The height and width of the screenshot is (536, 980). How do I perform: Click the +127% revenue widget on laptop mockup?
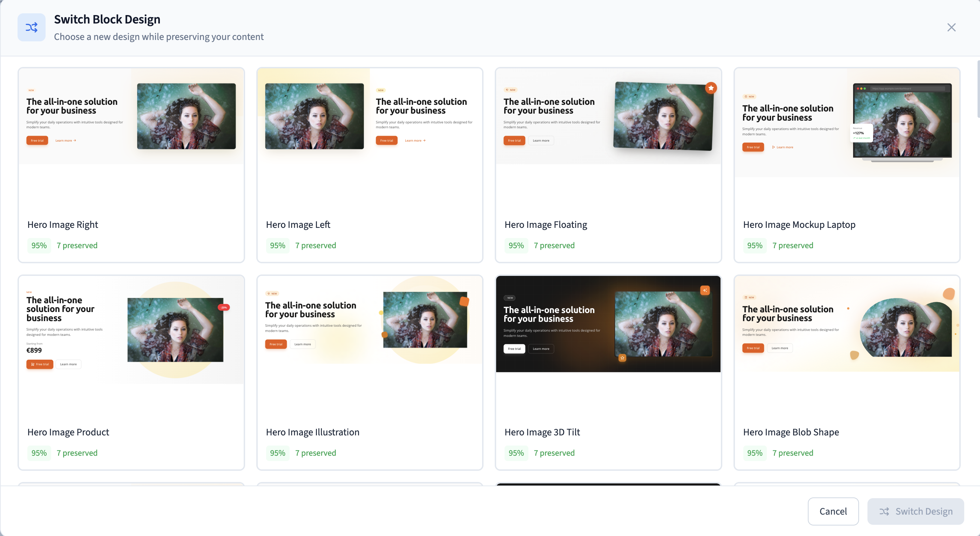861,133
